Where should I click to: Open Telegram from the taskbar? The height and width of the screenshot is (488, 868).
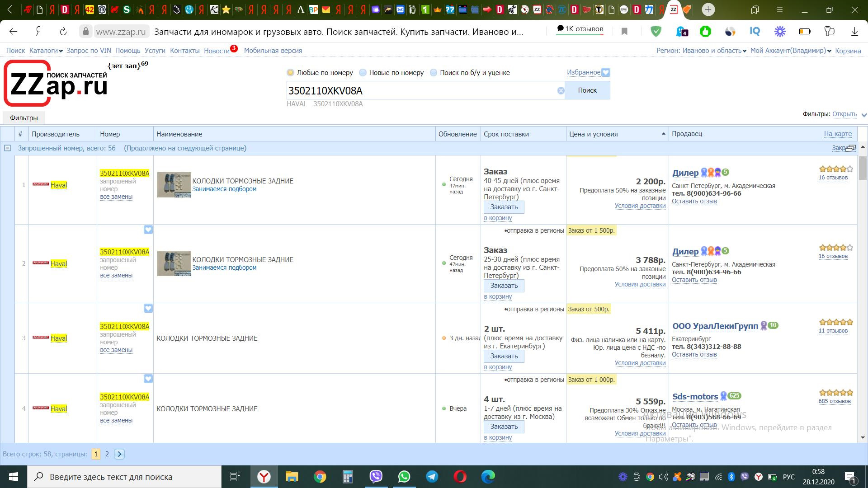[432, 477]
